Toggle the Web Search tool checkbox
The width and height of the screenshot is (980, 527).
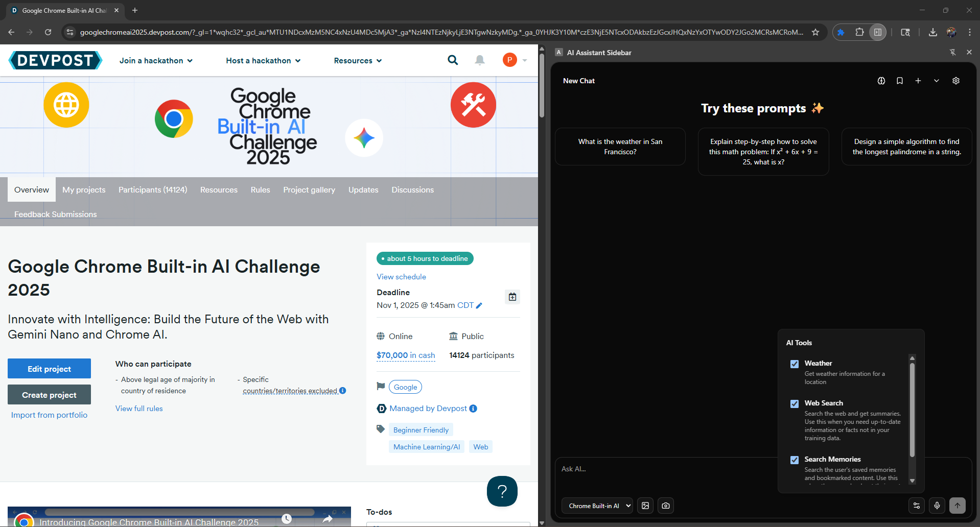tap(795, 404)
